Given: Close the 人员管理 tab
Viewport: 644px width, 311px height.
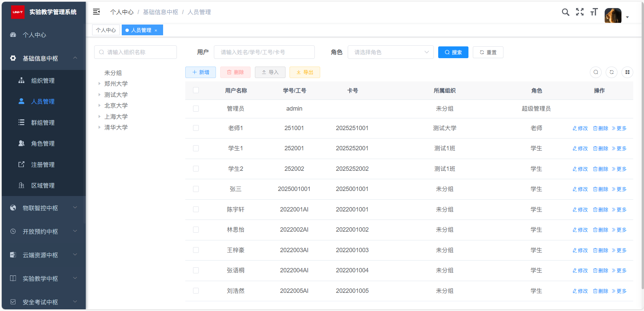Looking at the screenshot, I should (156, 31).
